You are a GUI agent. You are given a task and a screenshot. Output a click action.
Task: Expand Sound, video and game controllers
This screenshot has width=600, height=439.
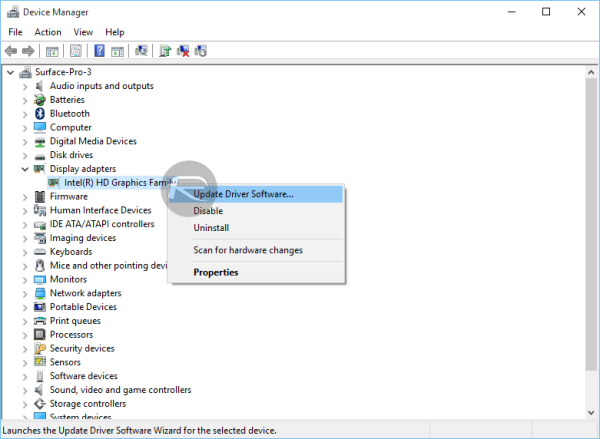click(25, 390)
